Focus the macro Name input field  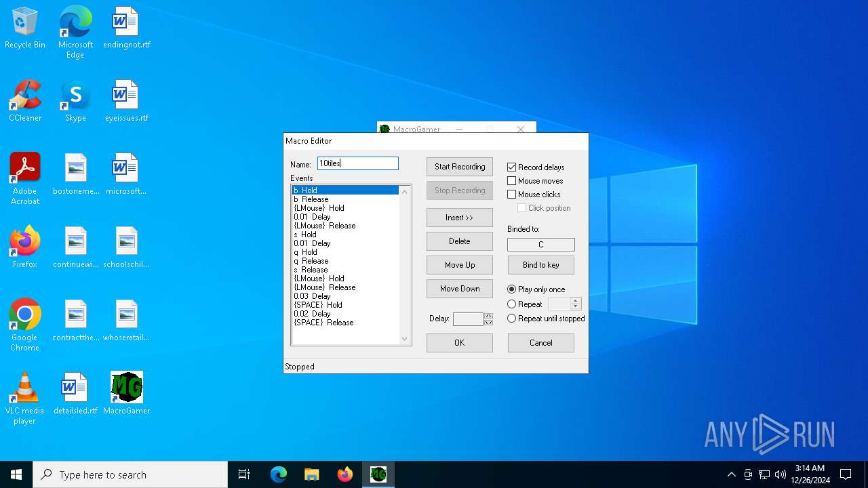tap(358, 163)
